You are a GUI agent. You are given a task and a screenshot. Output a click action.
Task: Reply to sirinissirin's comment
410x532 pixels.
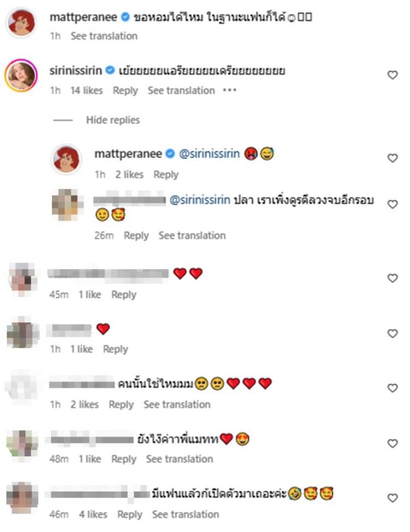(126, 91)
